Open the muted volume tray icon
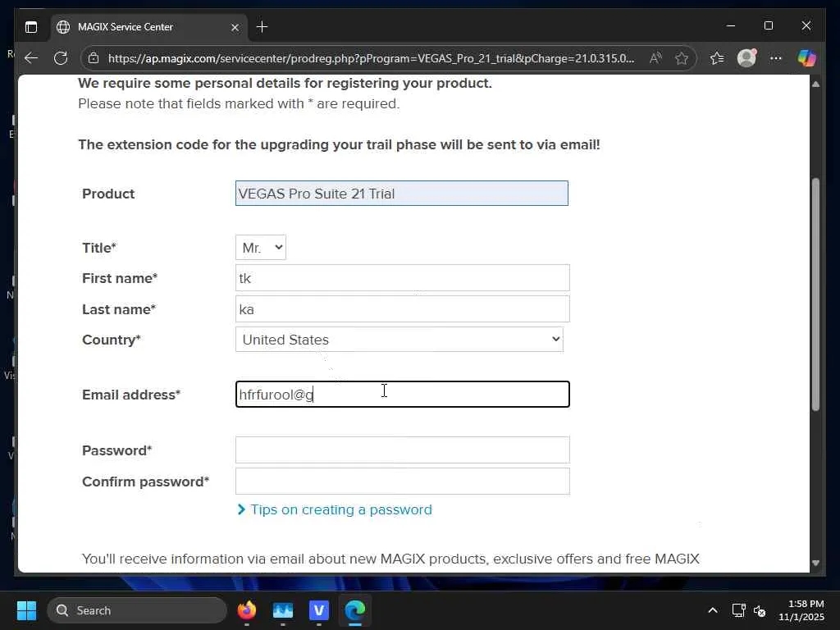 tap(759, 610)
